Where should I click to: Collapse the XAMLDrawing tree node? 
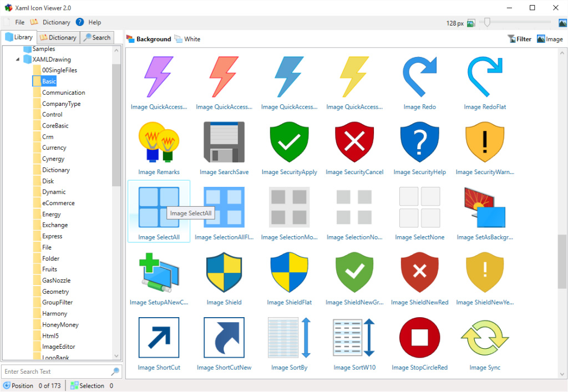point(17,59)
